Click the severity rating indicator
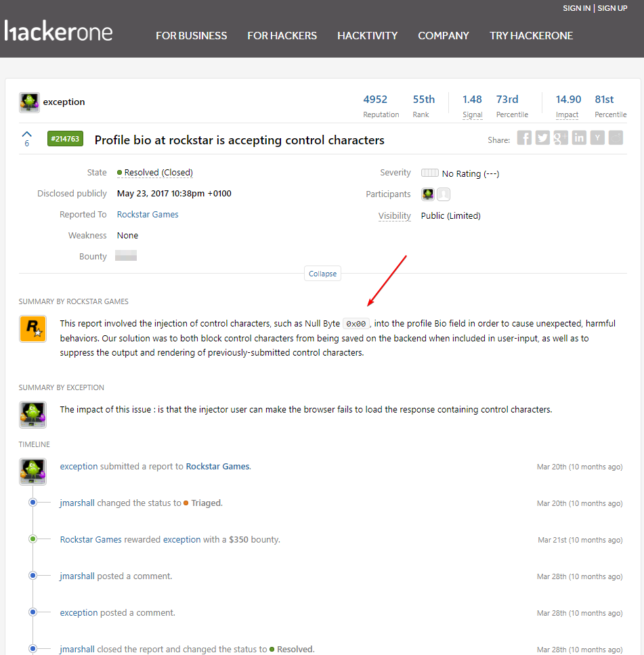 tap(430, 173)
